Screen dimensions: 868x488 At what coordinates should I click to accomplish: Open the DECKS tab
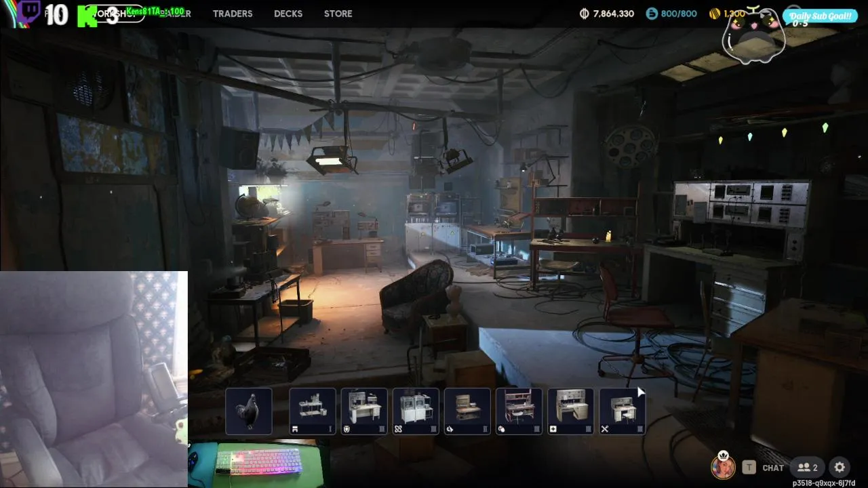(288, 14)
